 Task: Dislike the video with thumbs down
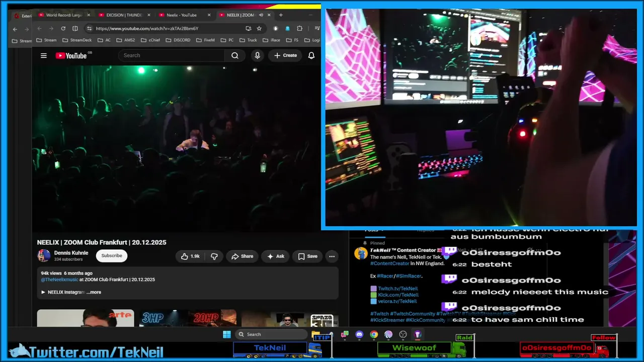coord(214,256)
